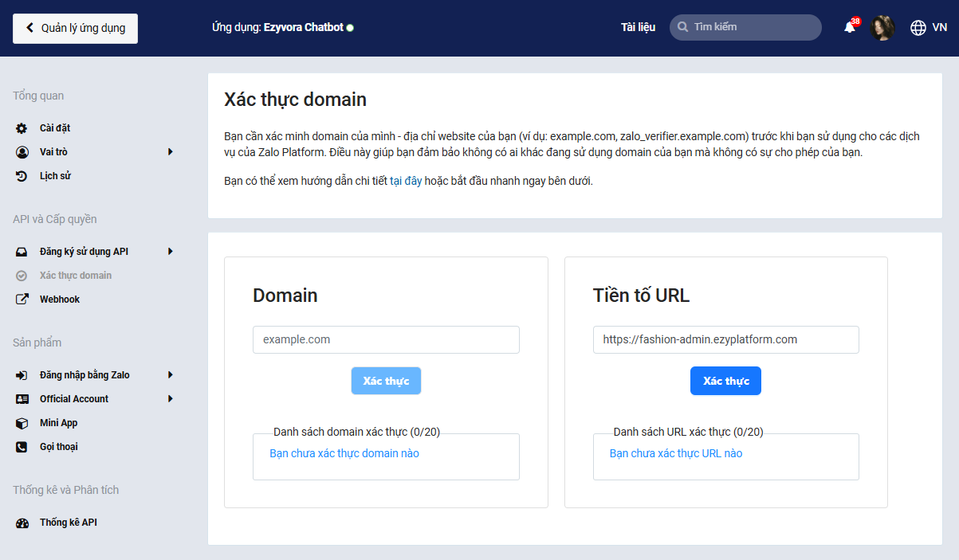
Task: Select Gọi thoại in the sidebar
Action: coord(59,447)
